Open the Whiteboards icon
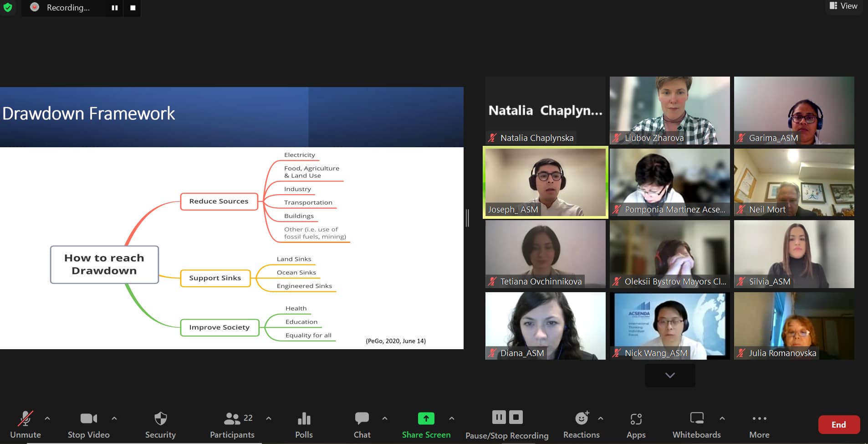The width and height of the screenshot is (868, 444). tap(696, 418)
